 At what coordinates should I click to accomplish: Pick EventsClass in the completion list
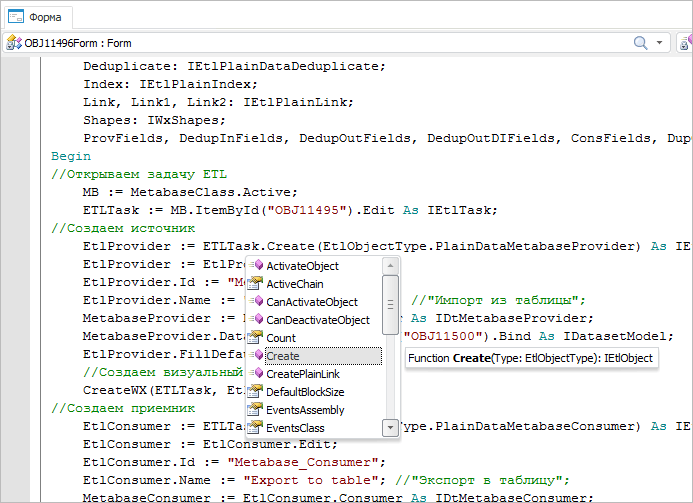pos(295,428)
